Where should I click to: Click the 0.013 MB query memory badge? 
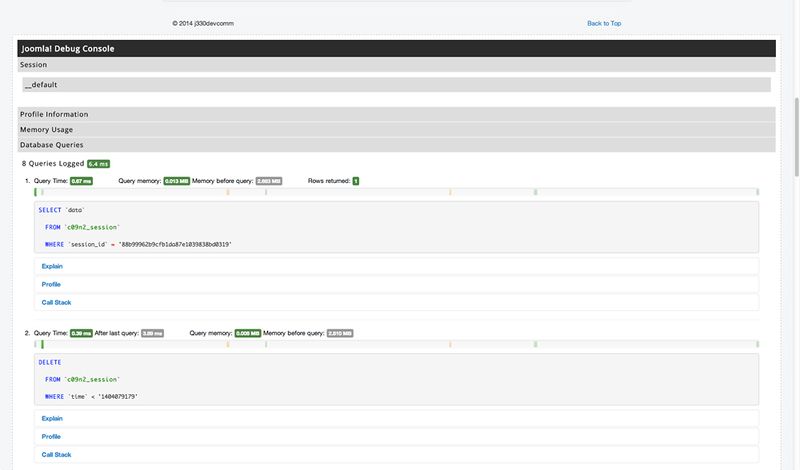click(176, 181)
